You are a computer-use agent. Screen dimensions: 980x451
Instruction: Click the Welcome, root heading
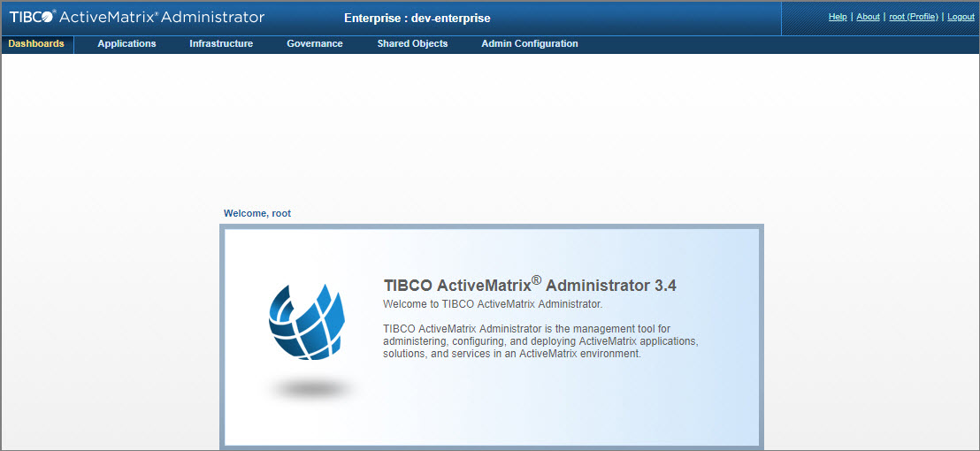[x=257, y=214]
